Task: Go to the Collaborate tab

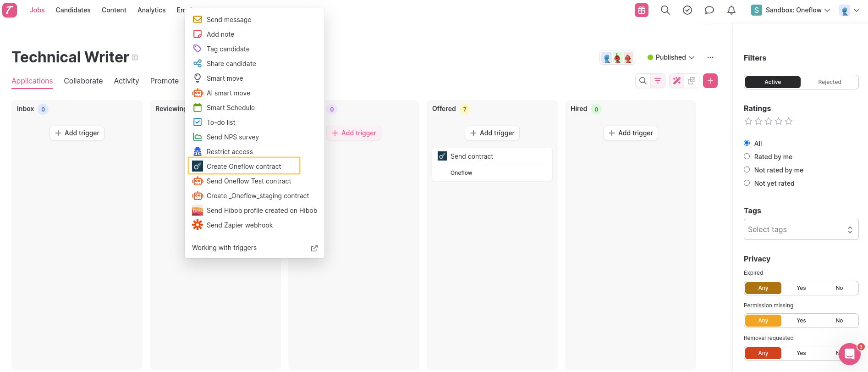Action: (83, 81)
